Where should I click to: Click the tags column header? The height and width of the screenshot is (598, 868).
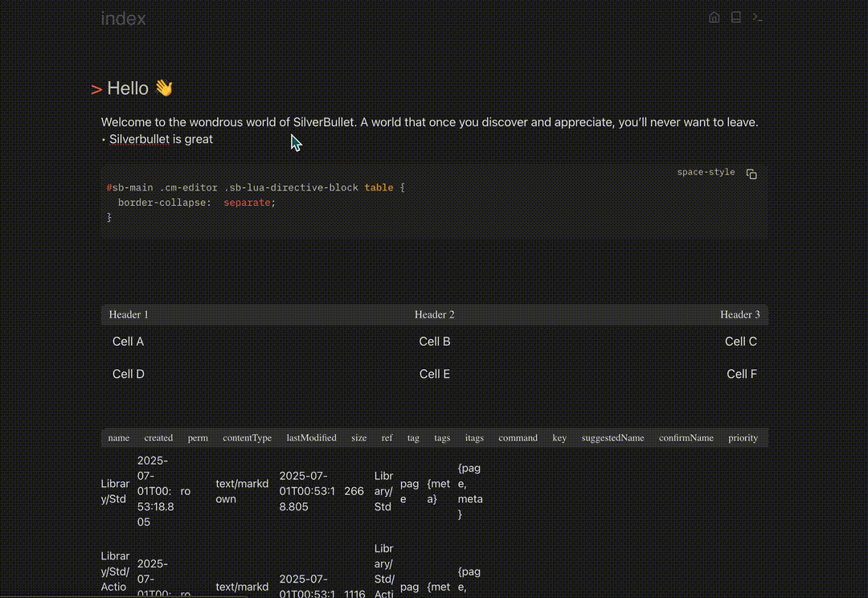[442, 438]
